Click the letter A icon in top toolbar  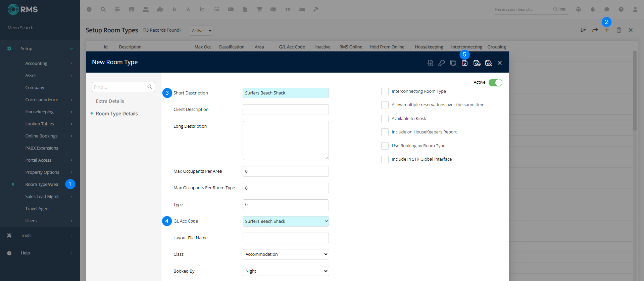pos(188,9)
